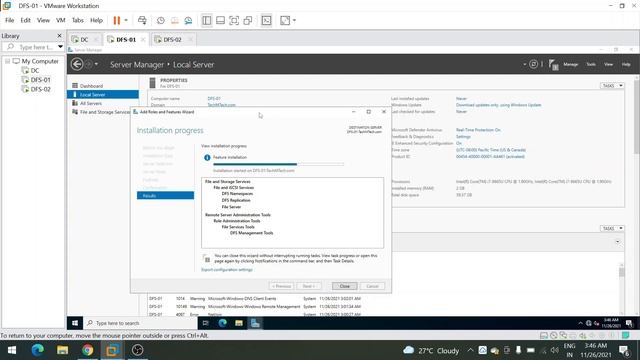Collapse the My Computer tree node
This screenshot has width=640, height=360.
coord(7,61)
